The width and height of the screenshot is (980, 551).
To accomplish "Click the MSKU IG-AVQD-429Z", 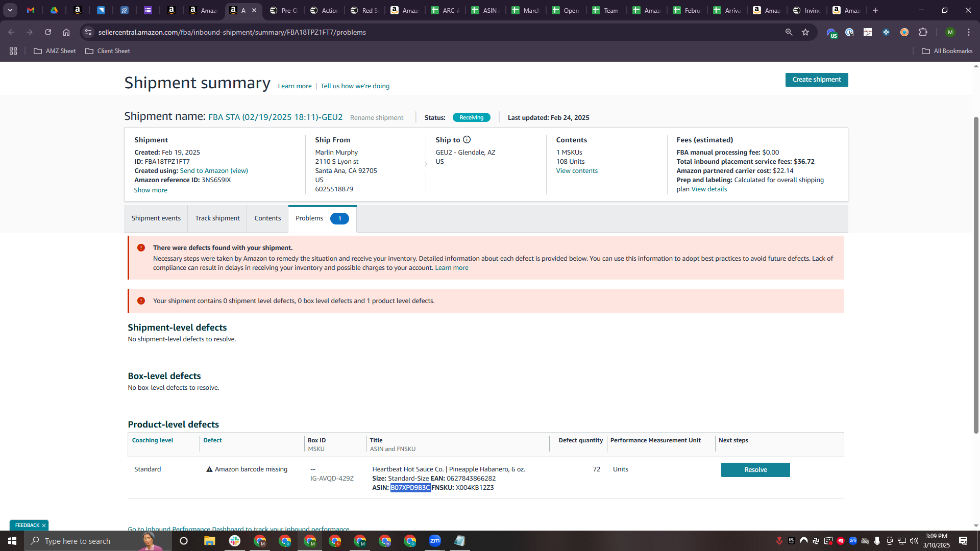I will pyautogui.click(x=332, y=479).
